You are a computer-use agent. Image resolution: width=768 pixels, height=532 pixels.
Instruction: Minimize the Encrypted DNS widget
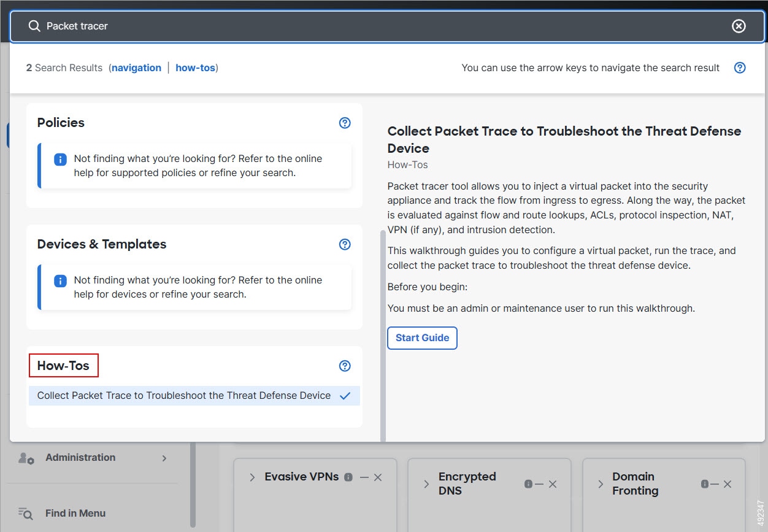(x=539, y=484)
